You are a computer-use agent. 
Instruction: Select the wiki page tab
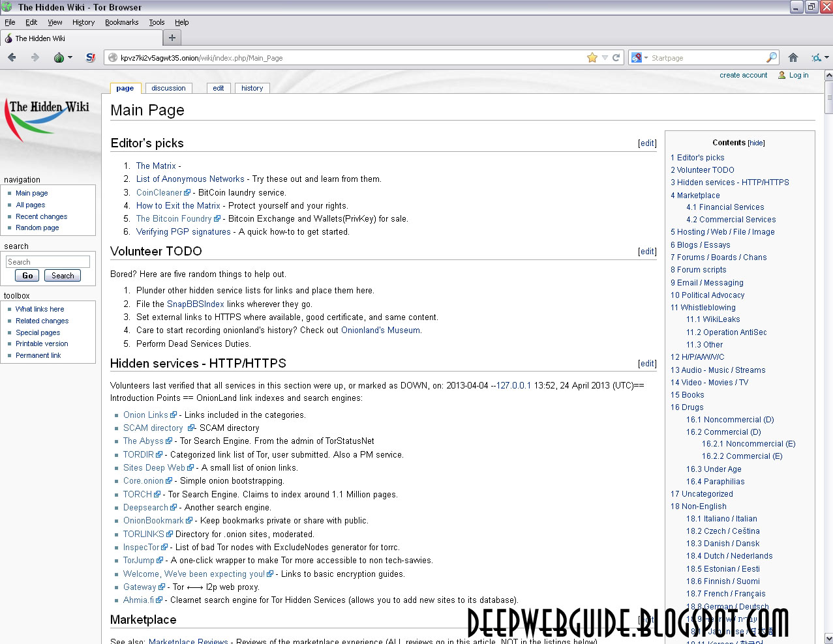[x=125, y=88]
